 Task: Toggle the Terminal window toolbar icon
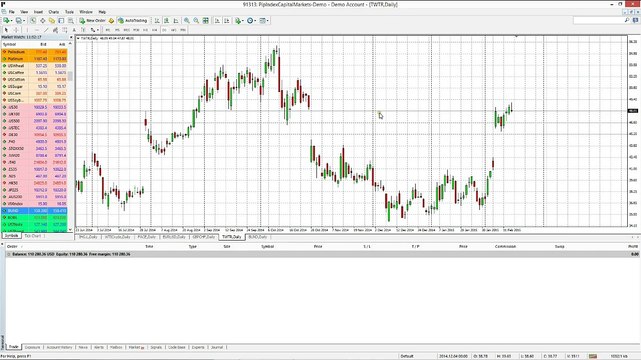pyautogui.click(x=61, y=20)
